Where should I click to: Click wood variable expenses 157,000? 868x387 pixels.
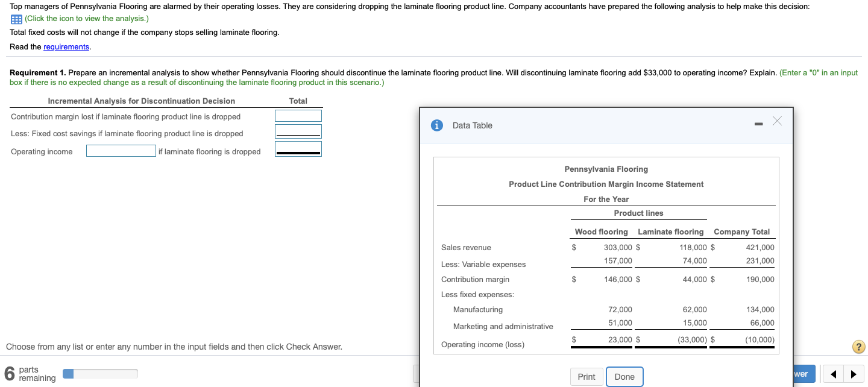coord(618,260)
